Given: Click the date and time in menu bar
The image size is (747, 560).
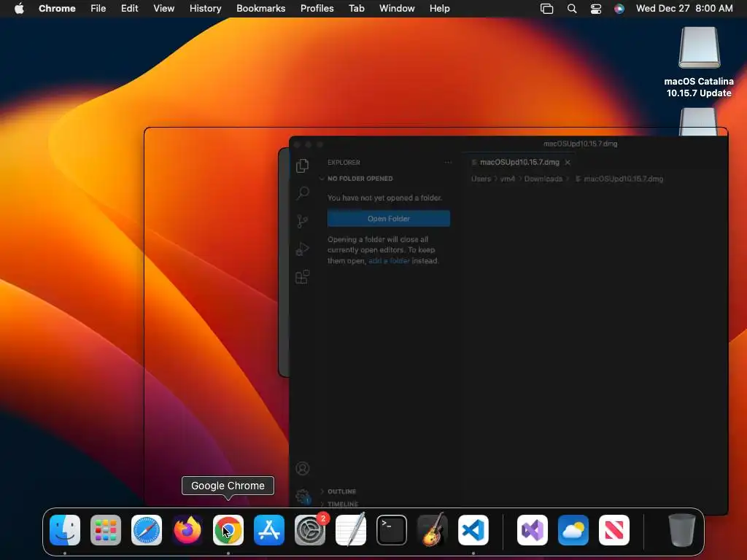Looking at the screenshot, I should pyautogui.click(x=684, y=9).
